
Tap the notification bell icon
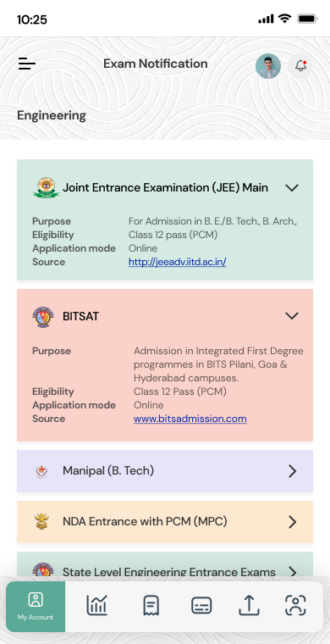[301, 66]
